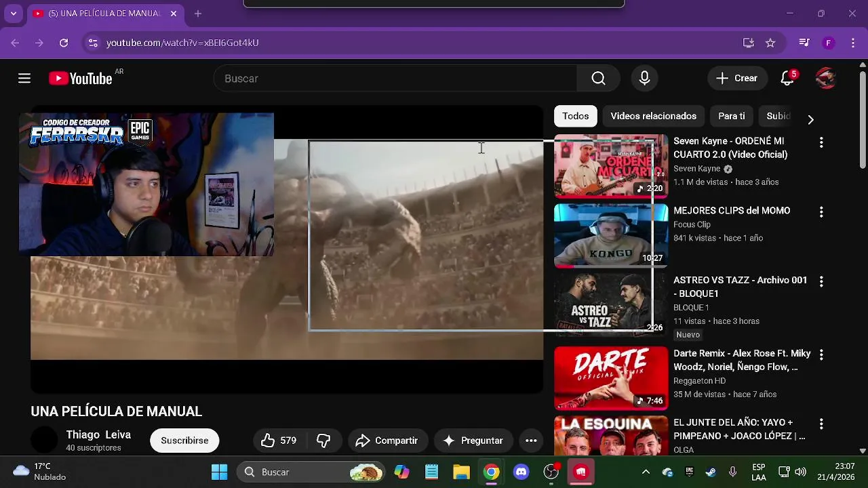The image size is (868, 488).
Task: Open clock showing 23:07 date
Action: tap(835, 472)
